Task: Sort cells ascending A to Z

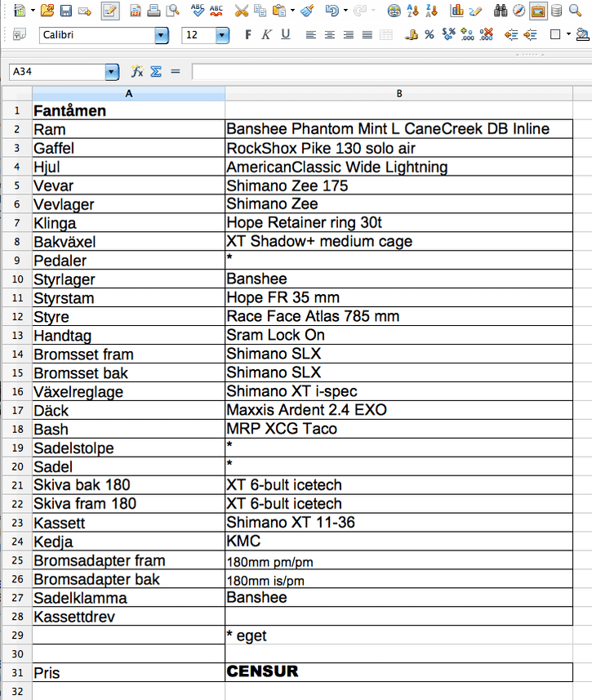Action: [x=413, y=11]
